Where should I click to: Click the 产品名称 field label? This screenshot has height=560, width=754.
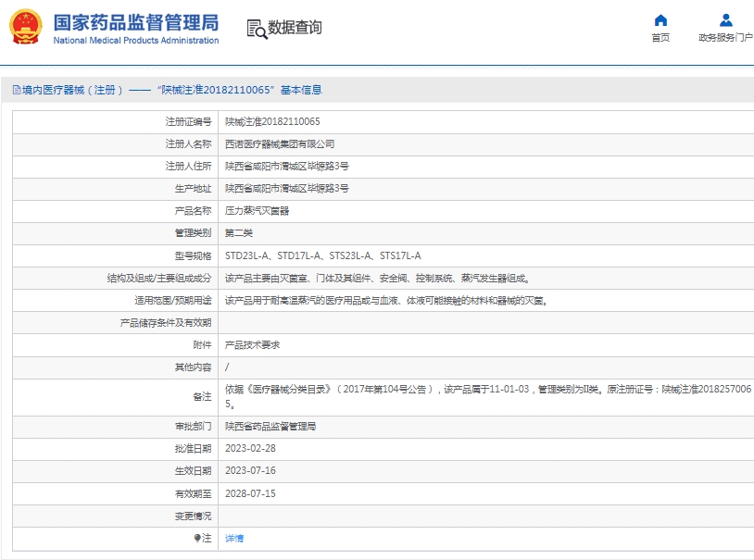coord(193,210)
